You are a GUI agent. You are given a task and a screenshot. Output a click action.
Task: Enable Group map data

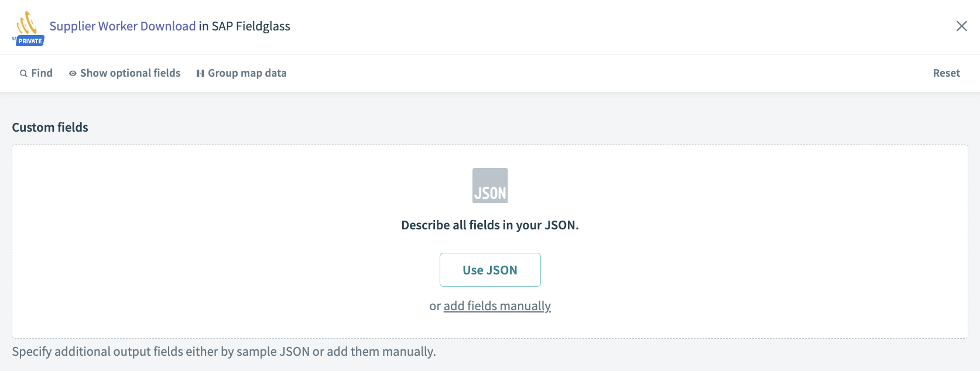247,73
